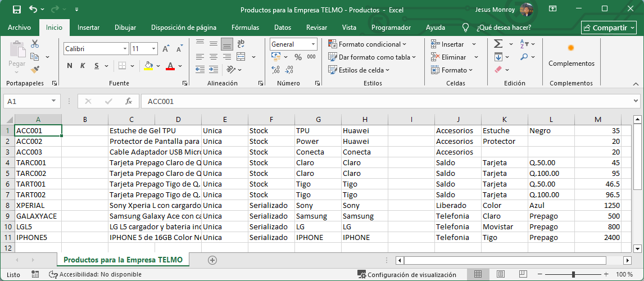Toggle bottom vertical alignment
This screenshot has height=281, width=644.
pos(227,43)
